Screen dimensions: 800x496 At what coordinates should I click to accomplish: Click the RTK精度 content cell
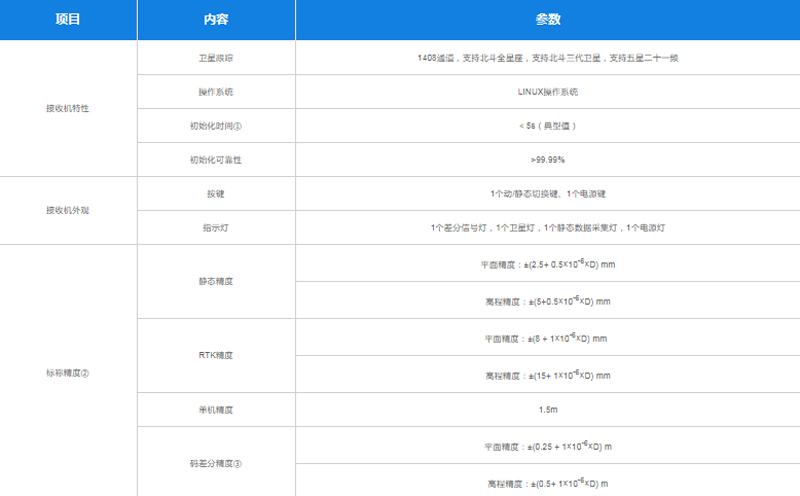pos(216,355)
